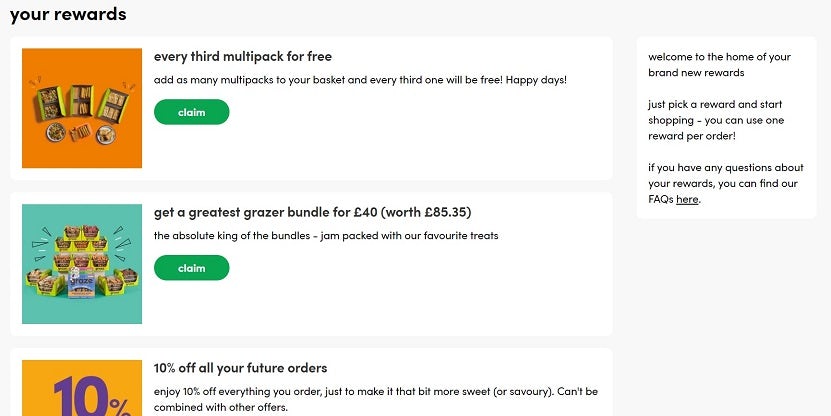Click the 'your rewards' page title
The height and width of the screenshot is (416, 831).
coord(68,14)
